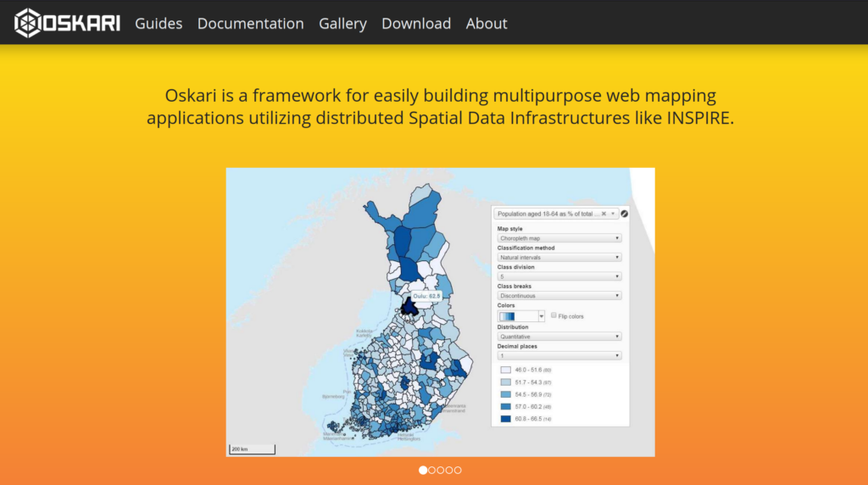Switch to the second carousel slide dot
Screen dimensions: 868x485
431,470
